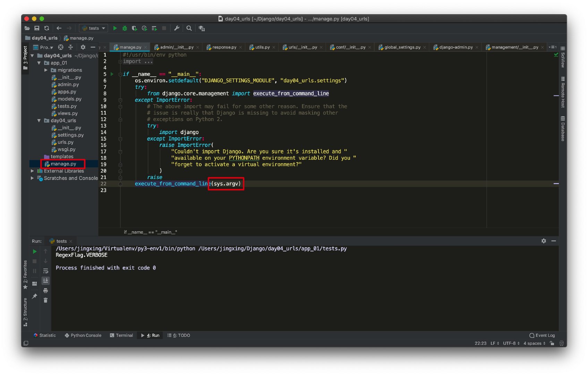The height and width of the screenshot is (375, 588).
Task: Hide the Run panel with minus icon
Action: 554,241
